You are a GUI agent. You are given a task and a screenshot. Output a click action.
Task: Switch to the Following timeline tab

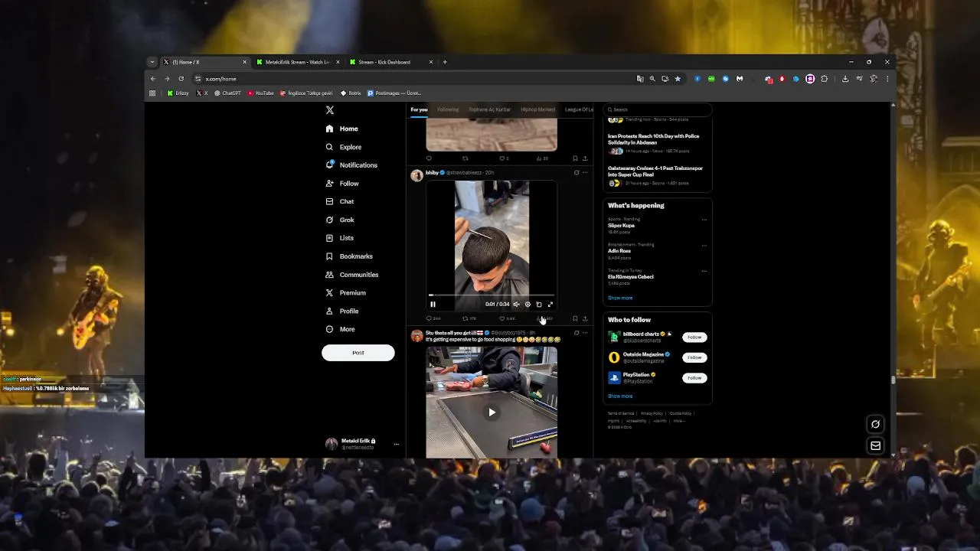click(x=448, y=109)
